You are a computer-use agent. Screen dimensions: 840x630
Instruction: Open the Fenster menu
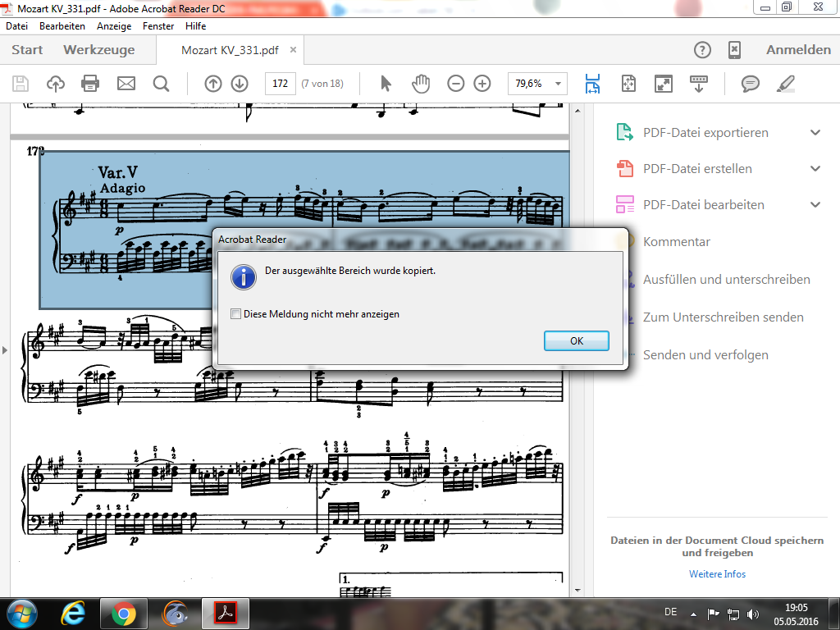pyautogui.click(x=158, y=25)
